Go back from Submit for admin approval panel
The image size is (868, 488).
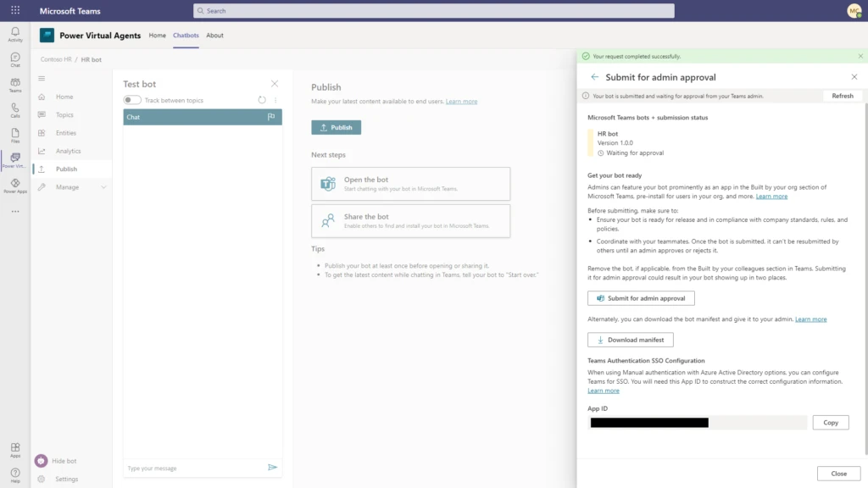coord(593,76)
